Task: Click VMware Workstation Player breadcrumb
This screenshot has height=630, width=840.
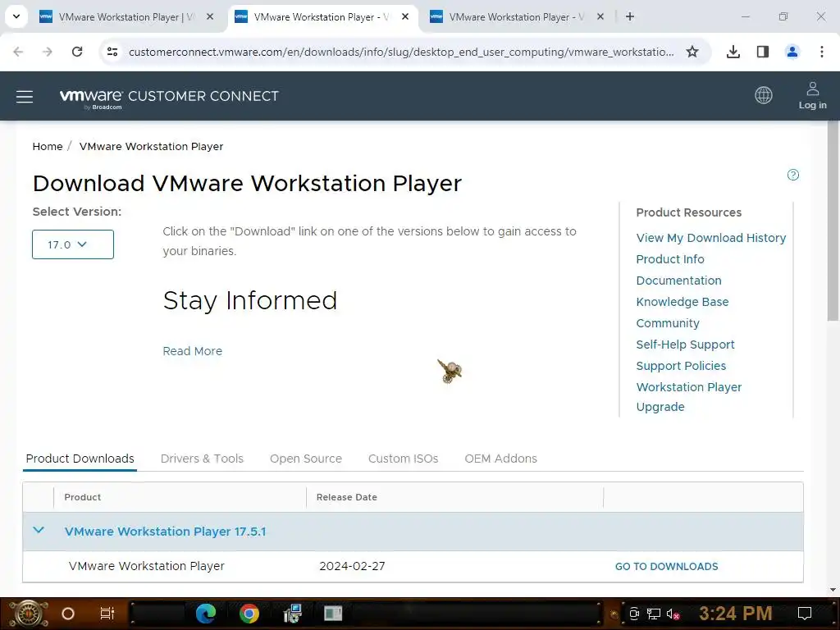Action: [x=151, y=146]
